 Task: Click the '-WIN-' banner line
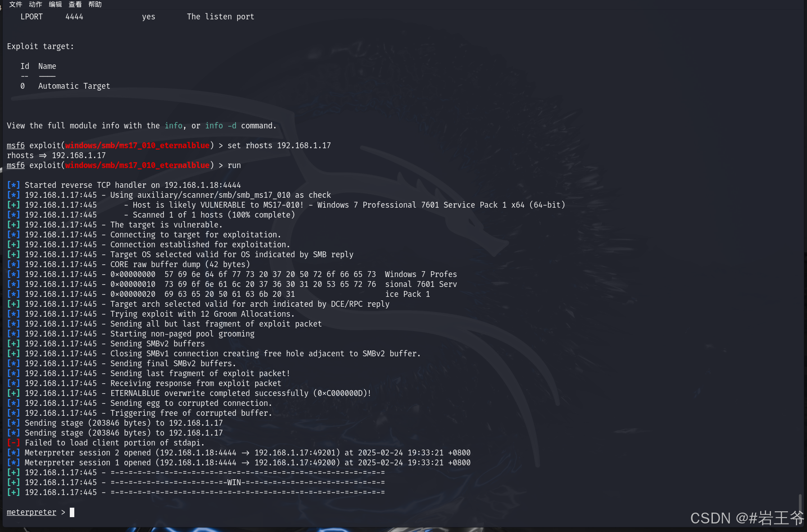[x=196, y=482]
